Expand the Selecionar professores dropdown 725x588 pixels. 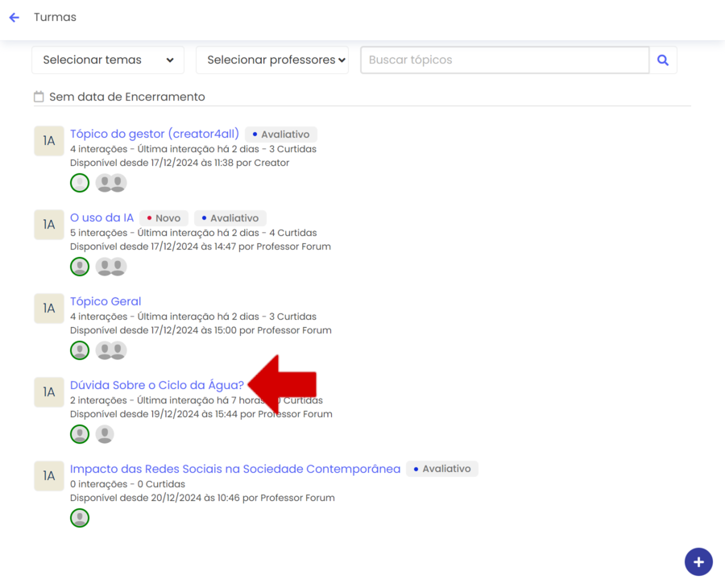point(272,60)
